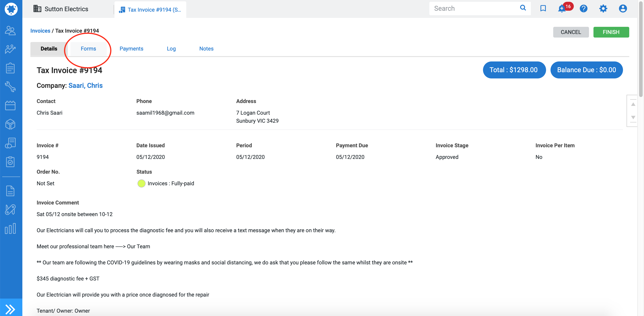Screen dimensions: 644x316
Task: Open the Invoices sidebar icon
Action: 10,143
